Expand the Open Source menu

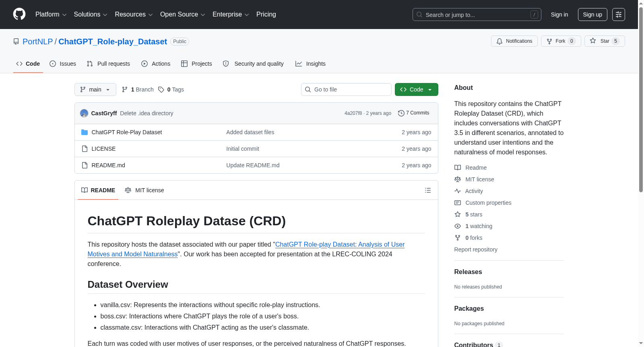tap(183, 15)
